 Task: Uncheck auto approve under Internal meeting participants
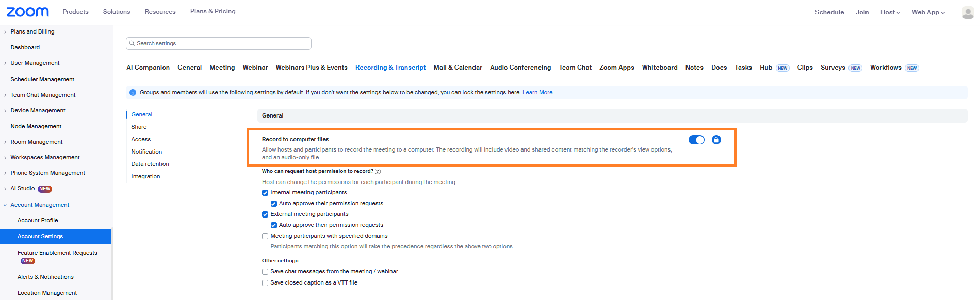(x=274, y=204)
